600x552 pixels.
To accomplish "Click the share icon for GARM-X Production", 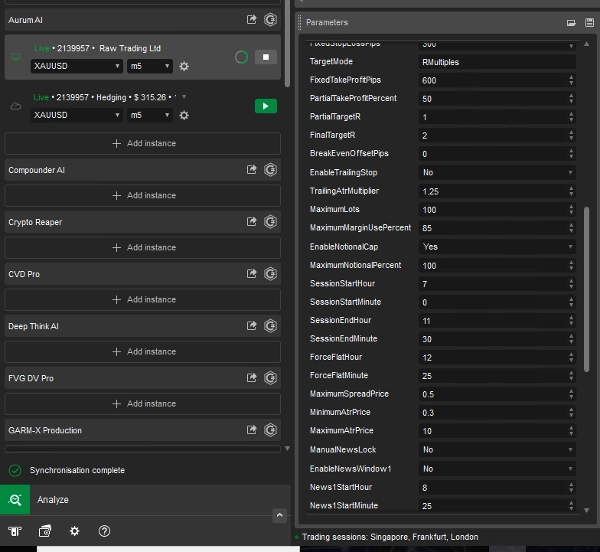I will [x=251, y=430].
